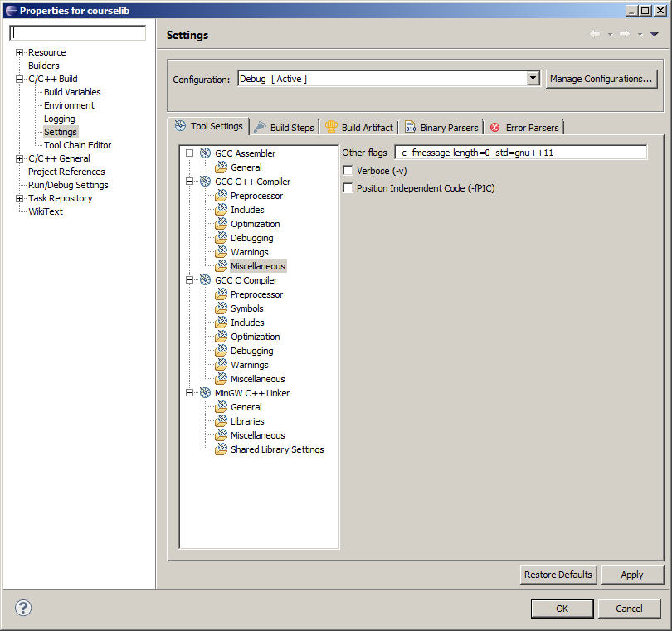Switch to the Error Parsers tab

(526, 128)
